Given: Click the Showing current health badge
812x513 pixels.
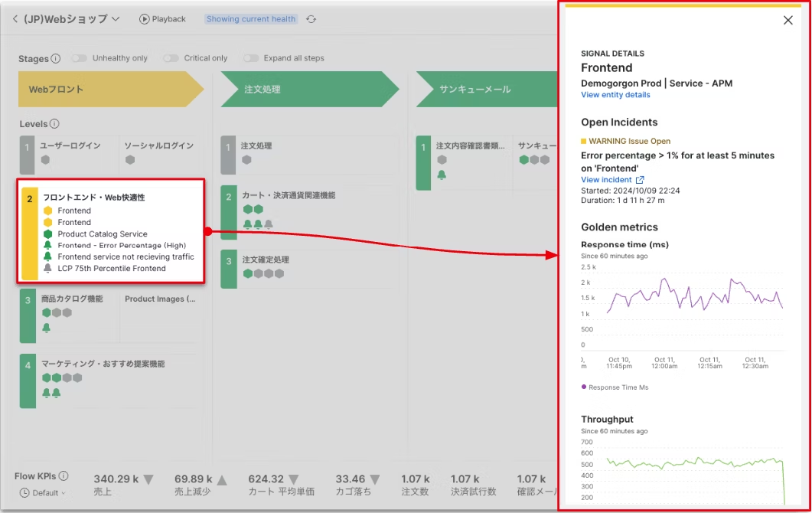Looking at the screenshot, I should (251, 19).
